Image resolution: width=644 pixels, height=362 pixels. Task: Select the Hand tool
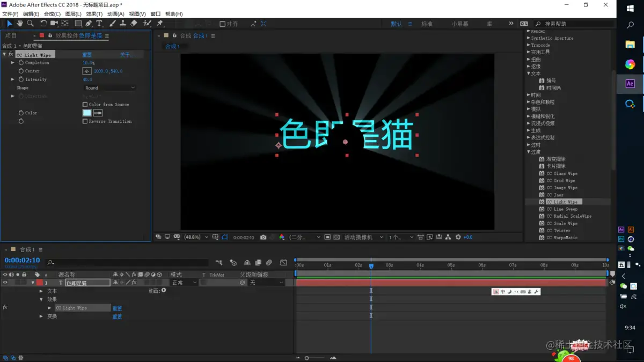point(20,24)
